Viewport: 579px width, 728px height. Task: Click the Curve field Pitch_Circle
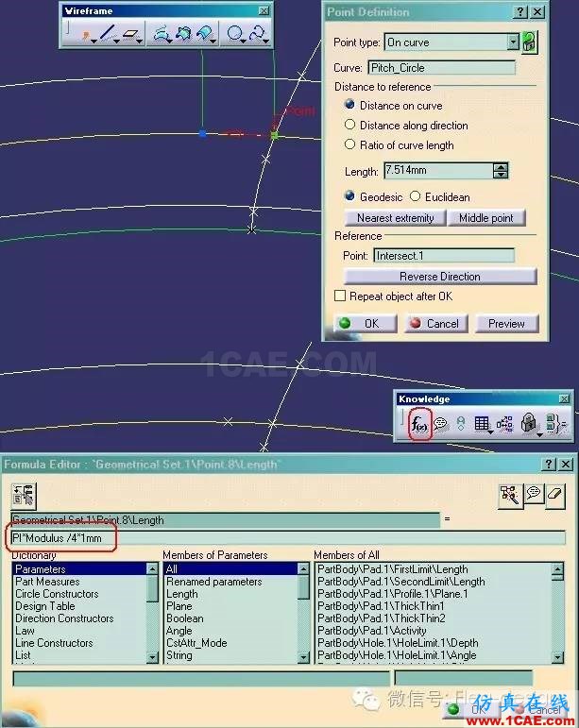click(441, 68)
